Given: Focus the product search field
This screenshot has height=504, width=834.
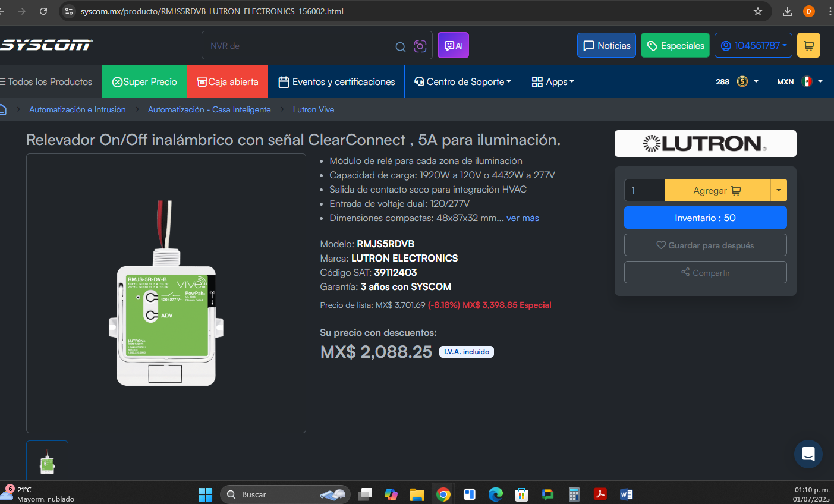Looking at the screenshot, I should point(297,46).
